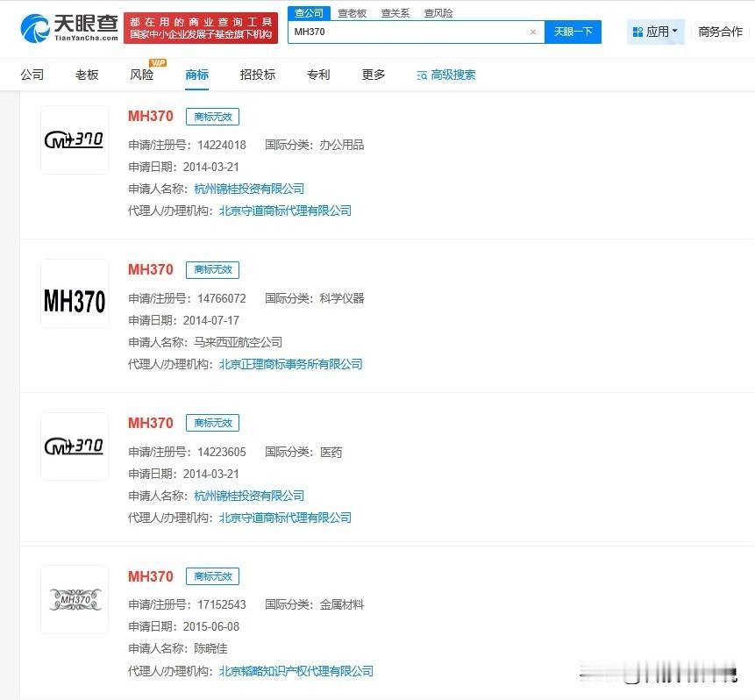The width and height of the screenshot is (755, 700).
Task: Open 杭州锦桂投资有限公司 in the 办公用品 entry
Action: pos(249,189)
